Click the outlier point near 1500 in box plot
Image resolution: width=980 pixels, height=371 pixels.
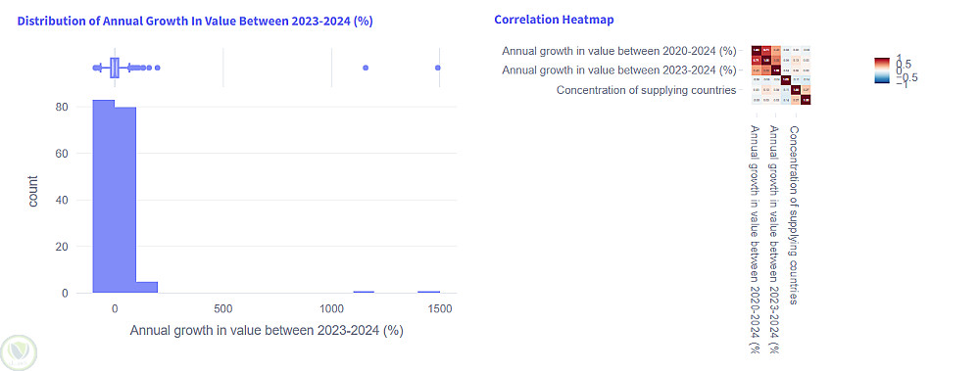[438, 68]
